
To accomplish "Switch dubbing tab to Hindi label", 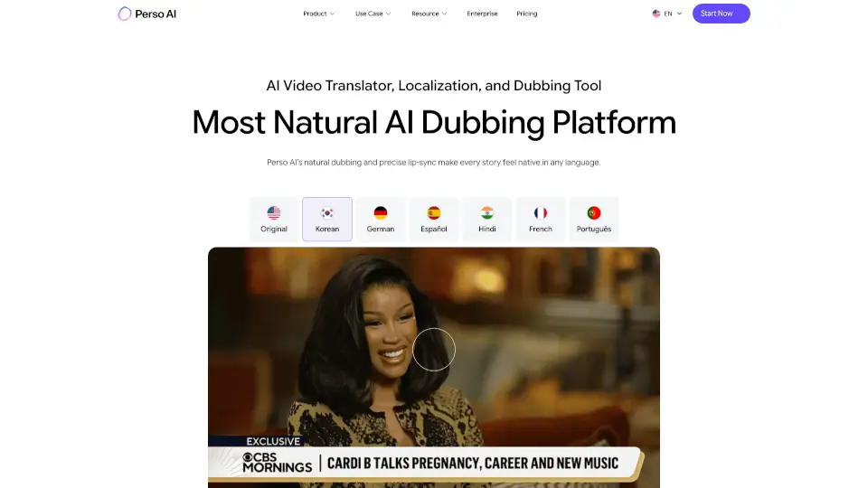I will pyautogui.click(x=487, y=229).
